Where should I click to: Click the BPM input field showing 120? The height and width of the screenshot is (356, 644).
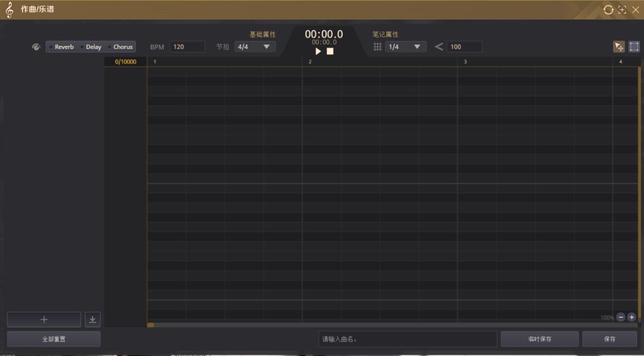[x=187, y=47]
